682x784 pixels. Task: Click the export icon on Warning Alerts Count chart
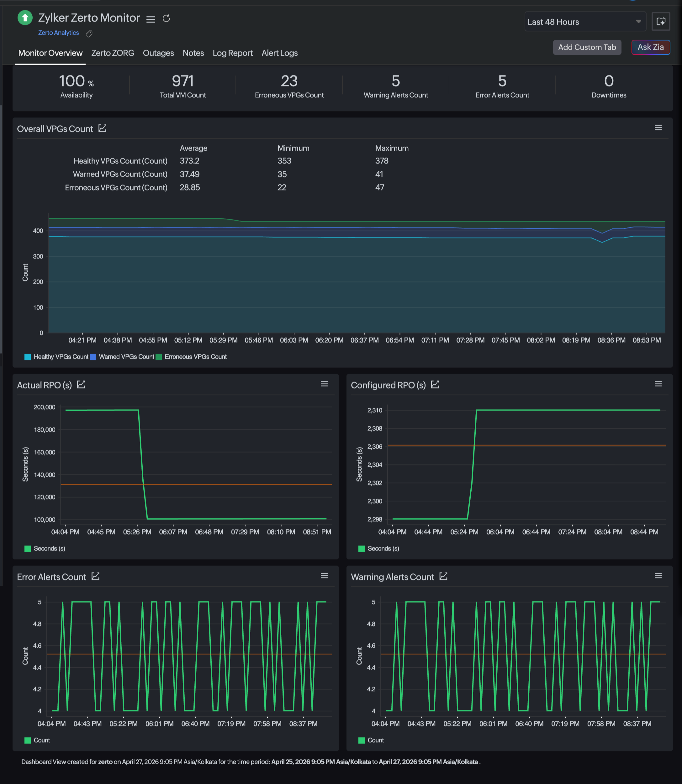coord(444,576)
